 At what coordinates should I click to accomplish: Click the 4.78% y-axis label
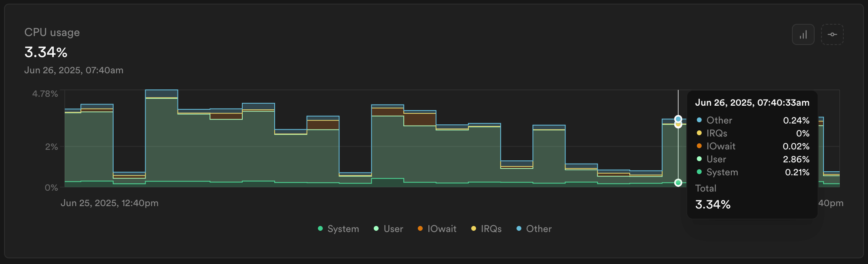45,94
